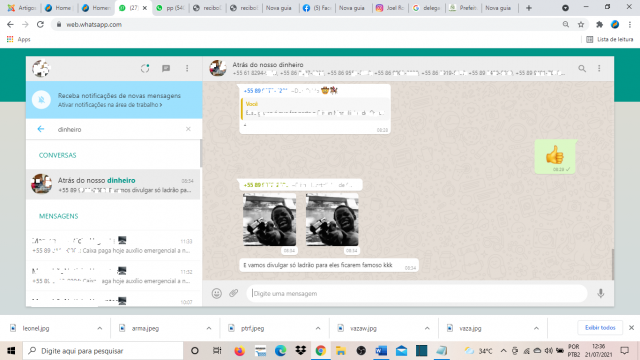This screenshot has height=360, width=640.
Task: Focus the 'Digite uma mensagem' field
Action: [416, 293]
